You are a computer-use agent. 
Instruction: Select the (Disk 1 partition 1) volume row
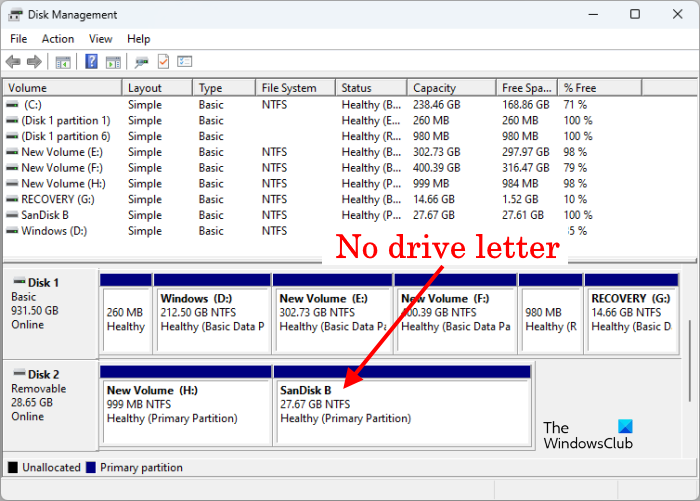coord(299,121)
